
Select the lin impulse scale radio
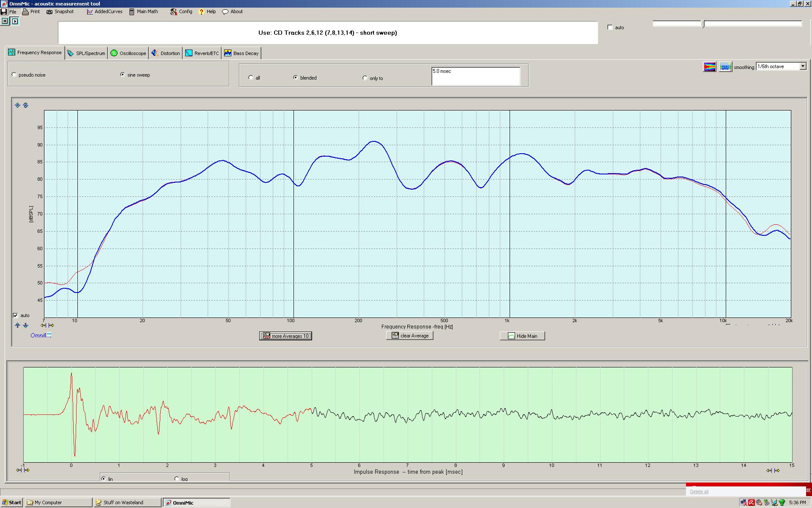[104, 478]
